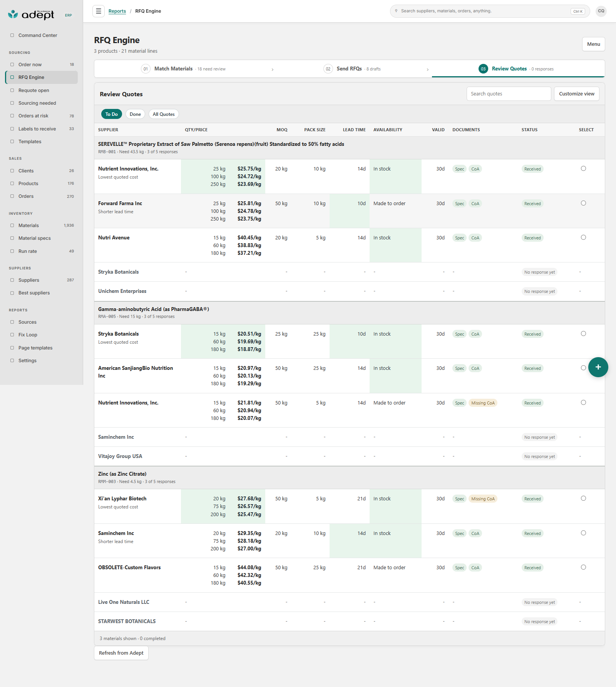The height and width of the screenshot is (687, 616).
Task: Click the green plus floating button
Action: tap(598, 367)
